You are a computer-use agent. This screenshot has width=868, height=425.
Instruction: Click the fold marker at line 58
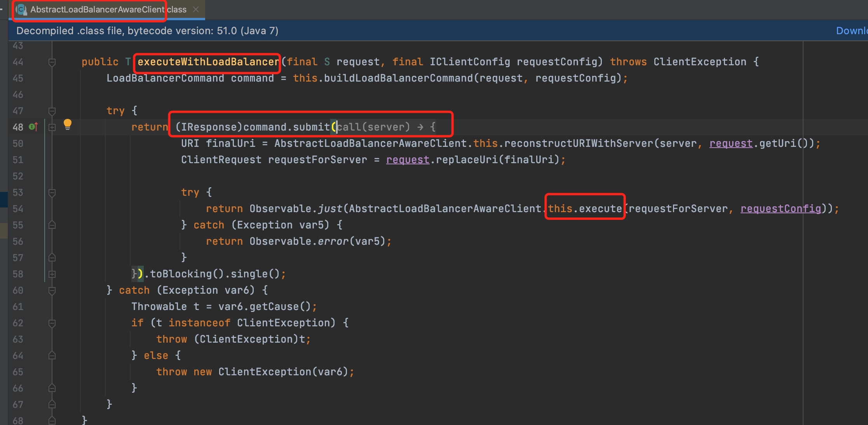(52, 274)
